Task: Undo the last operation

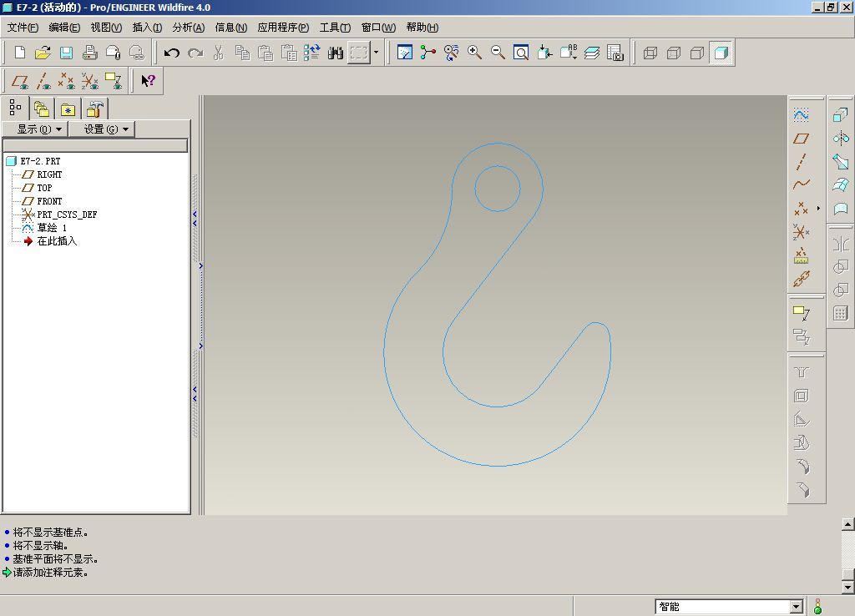Action: pos(172,53)
